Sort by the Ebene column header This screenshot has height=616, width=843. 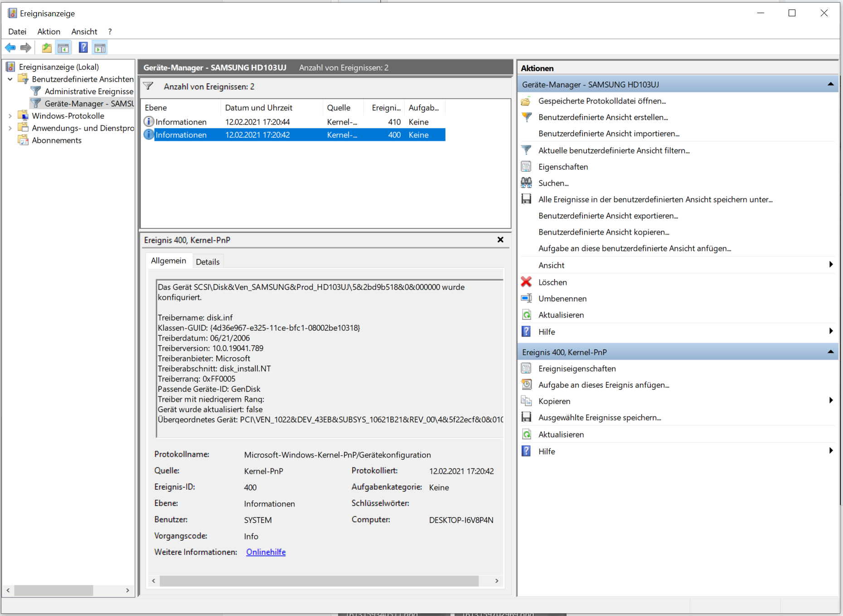(x=181, y=108)
